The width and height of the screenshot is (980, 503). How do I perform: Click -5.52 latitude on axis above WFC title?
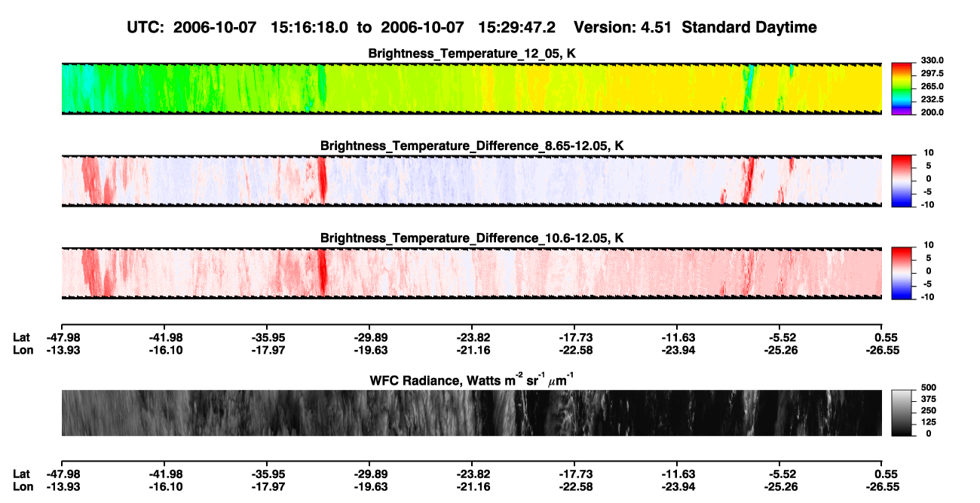[x=781, y=338]
